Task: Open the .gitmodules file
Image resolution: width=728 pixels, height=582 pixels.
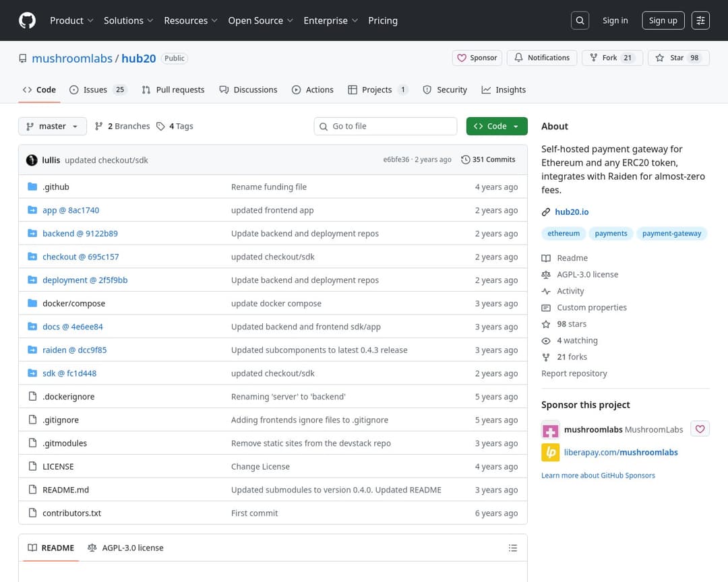Action: click(x=65, y=443)
